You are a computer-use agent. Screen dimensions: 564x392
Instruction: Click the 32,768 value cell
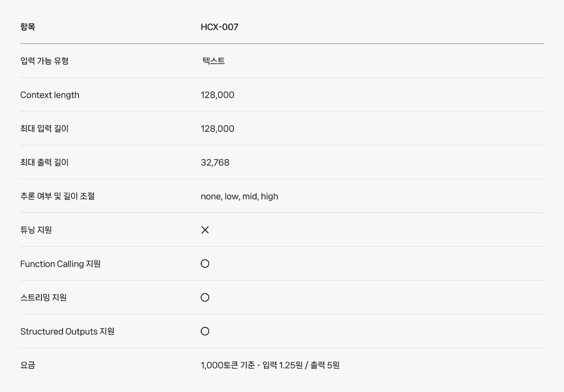coord(215,162)
